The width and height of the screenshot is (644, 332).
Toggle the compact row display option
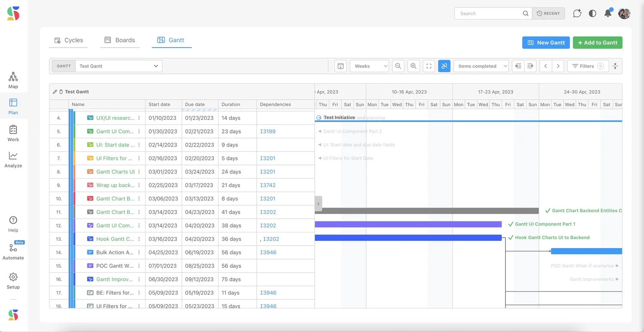(518, 66)
